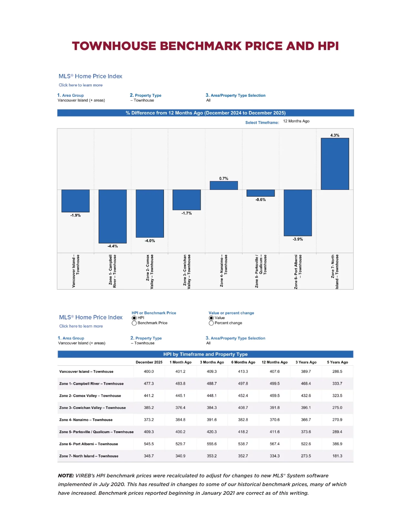Select the Benchmark Price radio option

pos(134,323)
